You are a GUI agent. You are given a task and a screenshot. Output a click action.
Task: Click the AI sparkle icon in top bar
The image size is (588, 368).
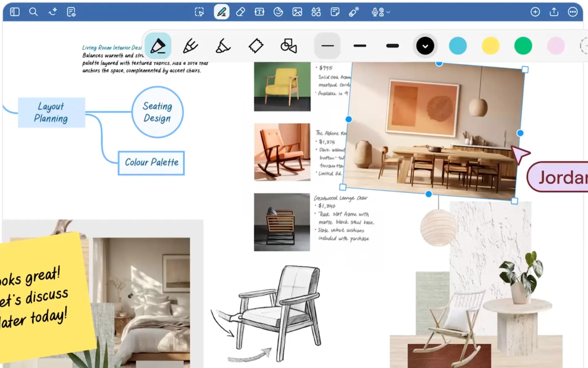pyautogui.click(x=52, y=12)
